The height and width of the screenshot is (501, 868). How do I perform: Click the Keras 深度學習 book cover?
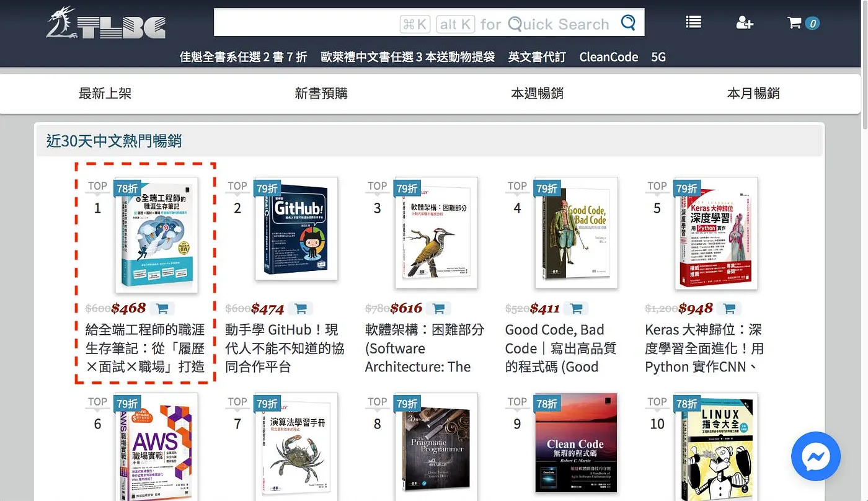[x=717, y=233]
